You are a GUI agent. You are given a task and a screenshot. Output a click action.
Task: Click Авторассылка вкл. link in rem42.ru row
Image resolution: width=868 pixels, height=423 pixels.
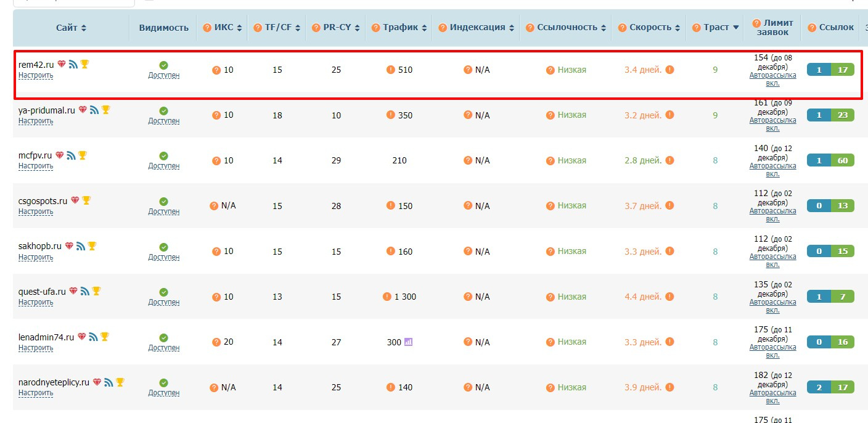(x=773, y=79)
